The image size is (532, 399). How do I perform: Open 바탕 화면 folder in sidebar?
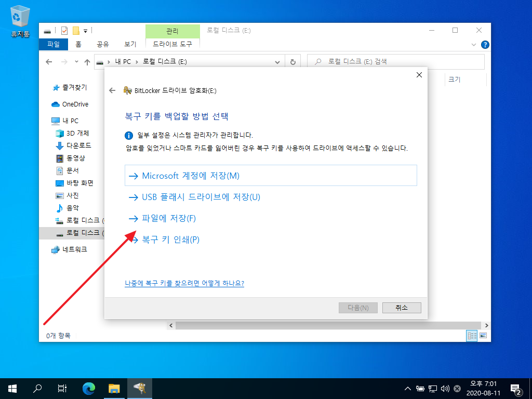click(74, 183)
